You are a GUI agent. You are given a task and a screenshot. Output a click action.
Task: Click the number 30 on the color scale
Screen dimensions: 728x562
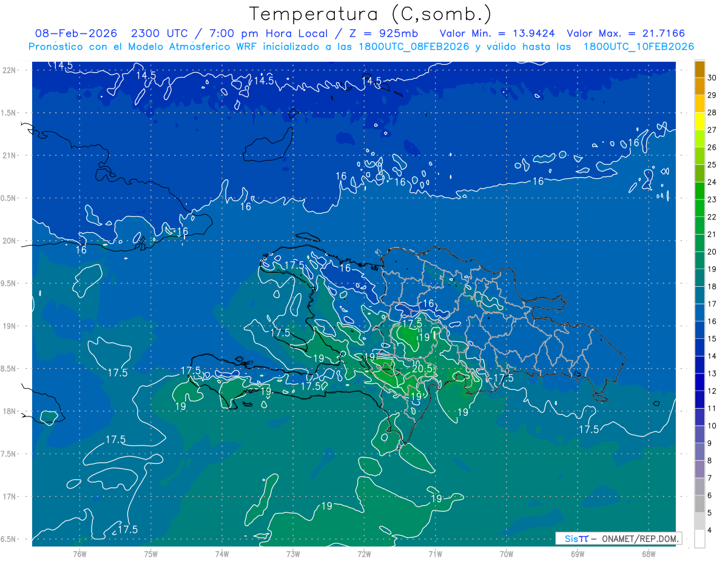click(x=712, y=78)
